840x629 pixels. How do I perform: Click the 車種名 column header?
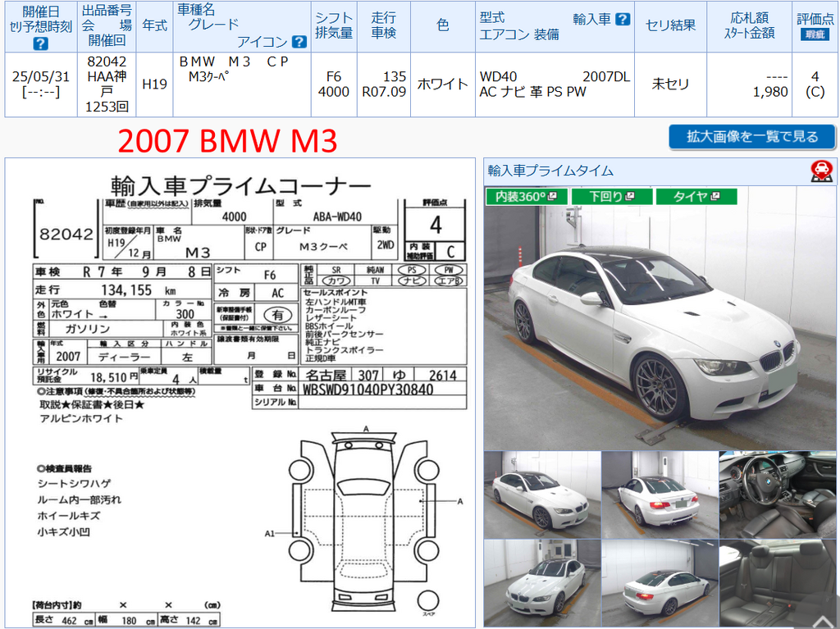coord(196,10)
